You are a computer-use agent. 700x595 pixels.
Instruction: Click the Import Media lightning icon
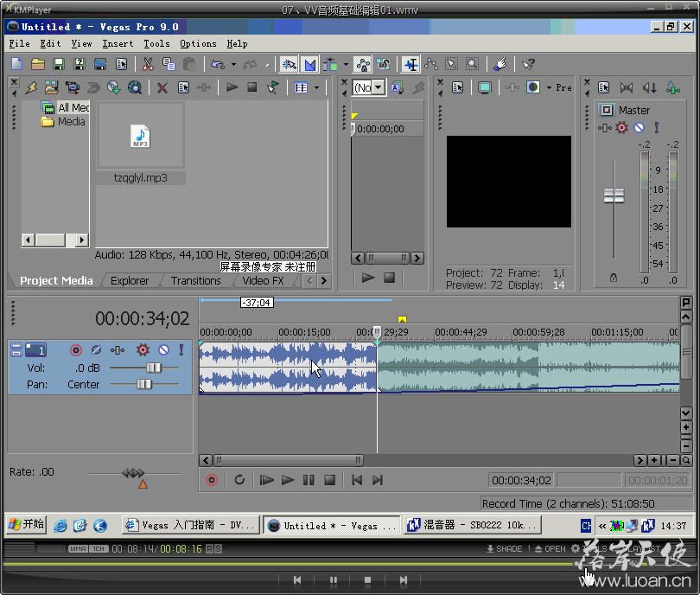[31, 87]
